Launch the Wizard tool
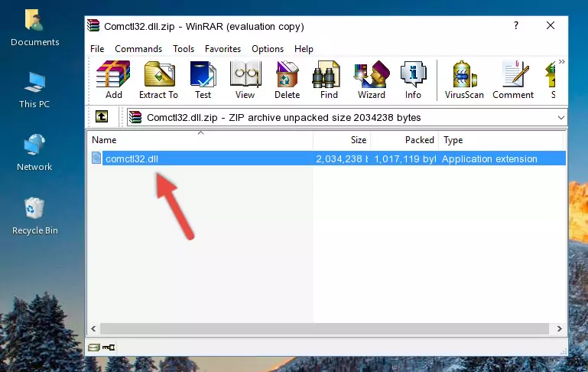588x372 pixels. 372,80
